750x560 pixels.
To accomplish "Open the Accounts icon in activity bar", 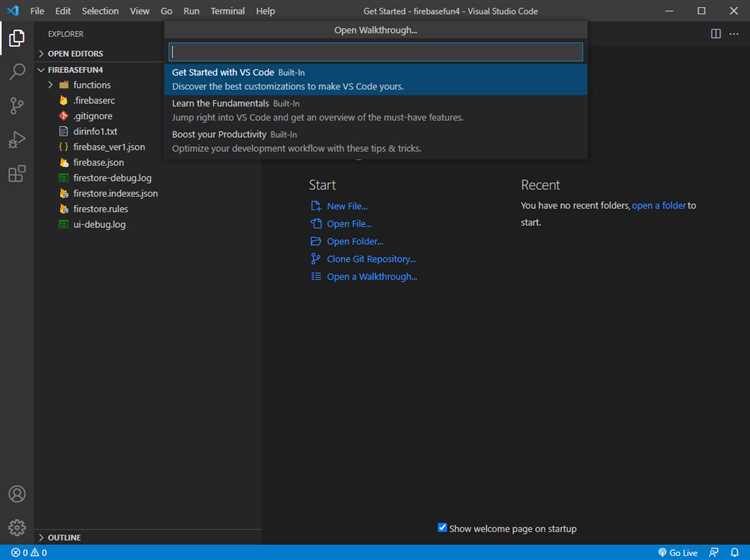I will [17, 494].
